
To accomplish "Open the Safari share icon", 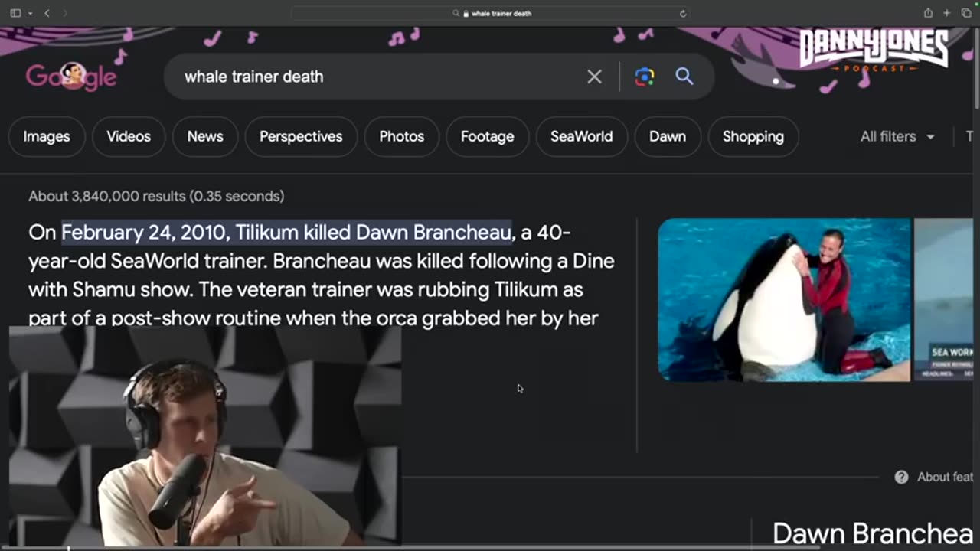I will pos(928,13).
